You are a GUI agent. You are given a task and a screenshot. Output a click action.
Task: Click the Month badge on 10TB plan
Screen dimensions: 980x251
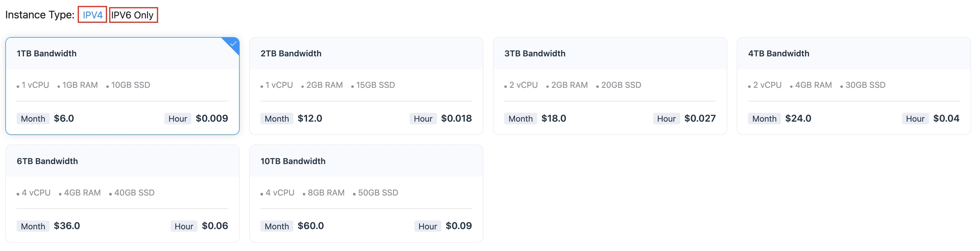276,226
